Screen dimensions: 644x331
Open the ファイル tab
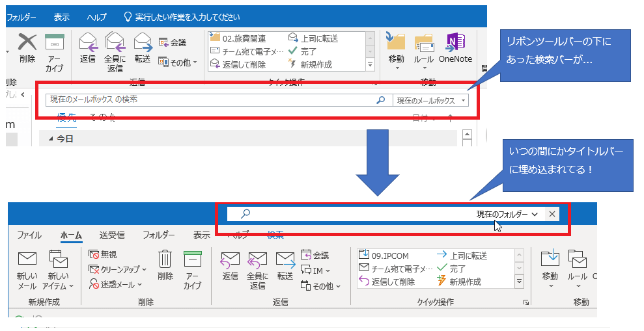(x=29, y=235)
